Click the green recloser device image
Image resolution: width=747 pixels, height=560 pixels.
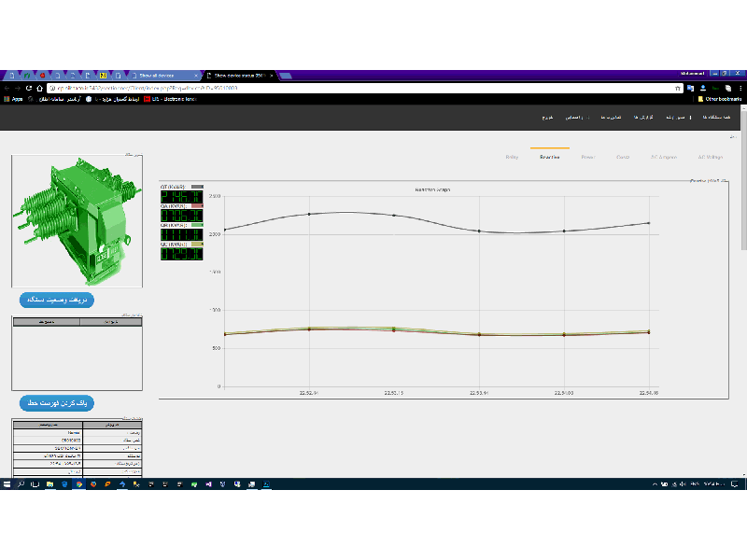[77, 221]
